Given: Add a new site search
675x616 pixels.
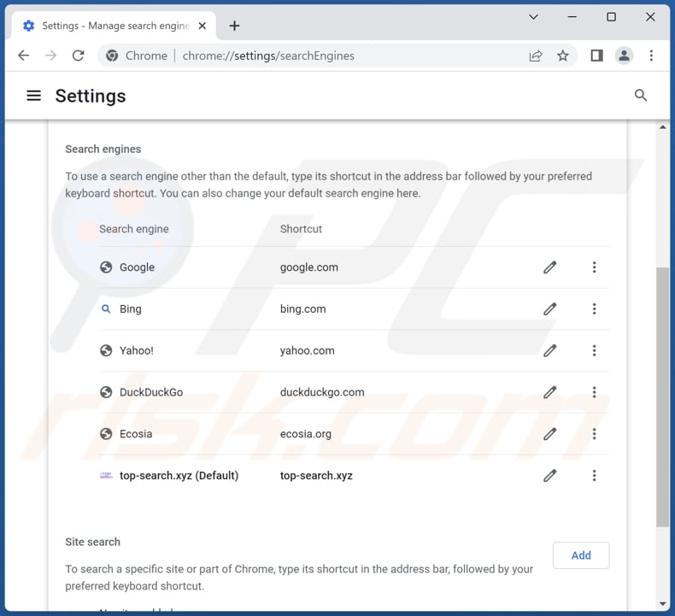Looking at the screenshot, I should point(581,555).
